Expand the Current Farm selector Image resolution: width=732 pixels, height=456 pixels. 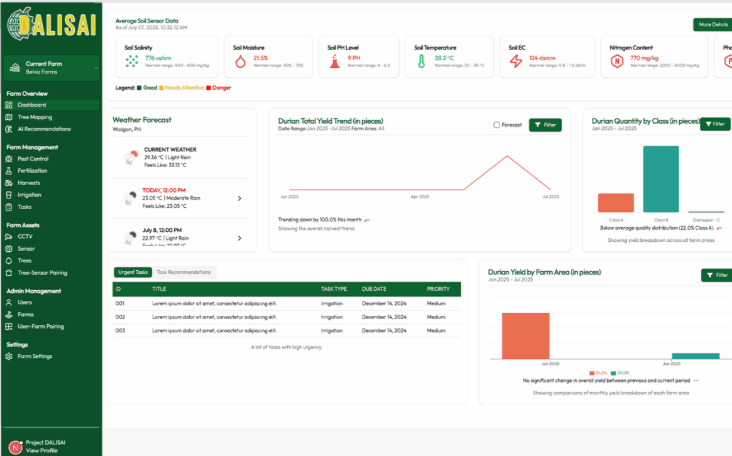[51, 67]
